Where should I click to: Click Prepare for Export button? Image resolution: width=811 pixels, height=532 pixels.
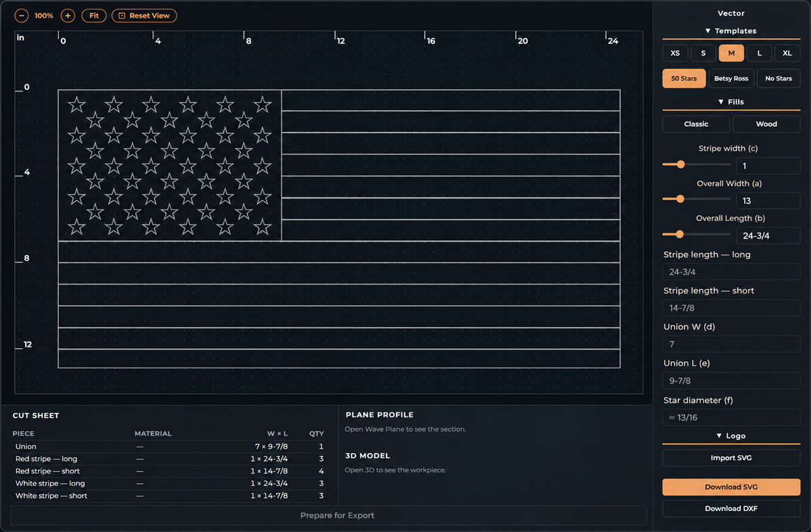click(328, 515)
